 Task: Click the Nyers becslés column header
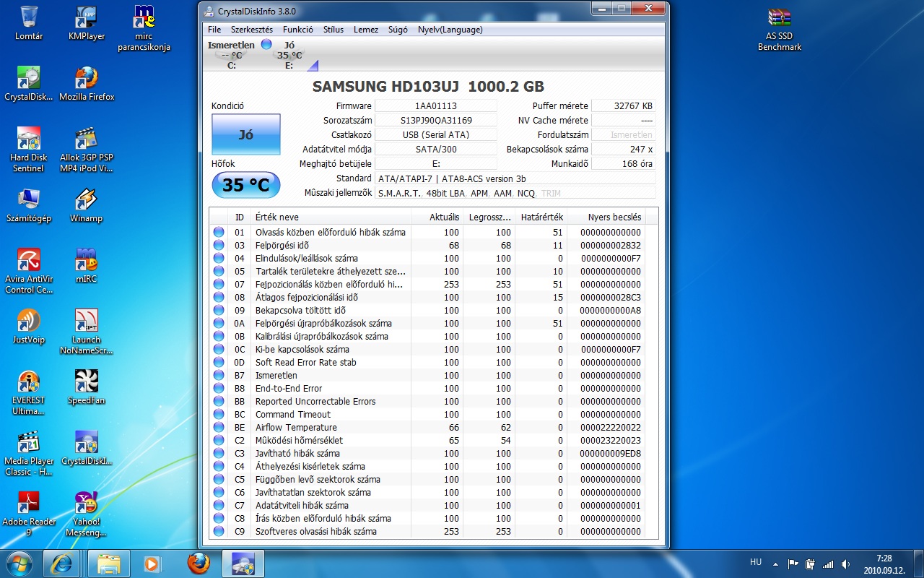[x=605, y=217]
